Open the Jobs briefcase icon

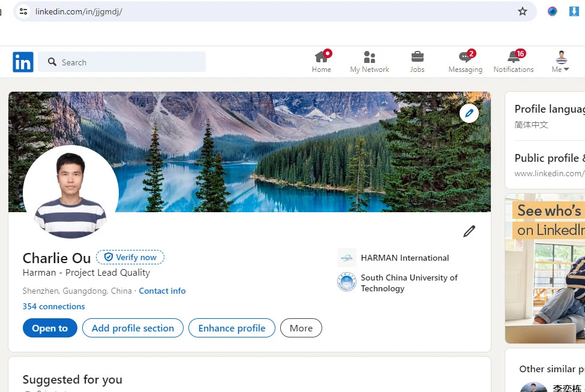coord(417,58)
